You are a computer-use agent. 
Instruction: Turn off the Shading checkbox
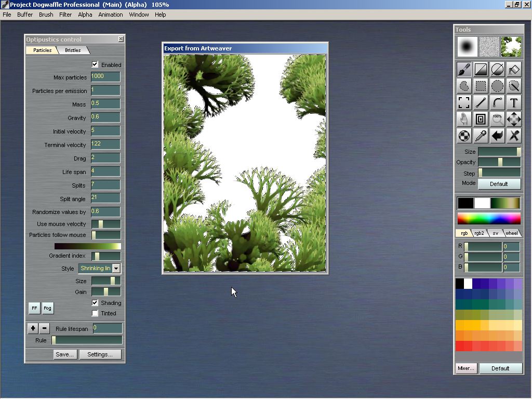[95, 302]
